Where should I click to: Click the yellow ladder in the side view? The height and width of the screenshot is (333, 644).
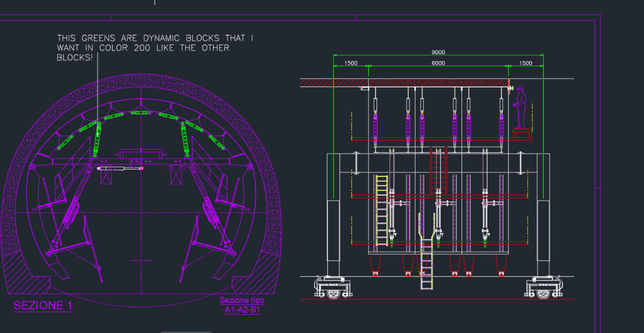382,210
